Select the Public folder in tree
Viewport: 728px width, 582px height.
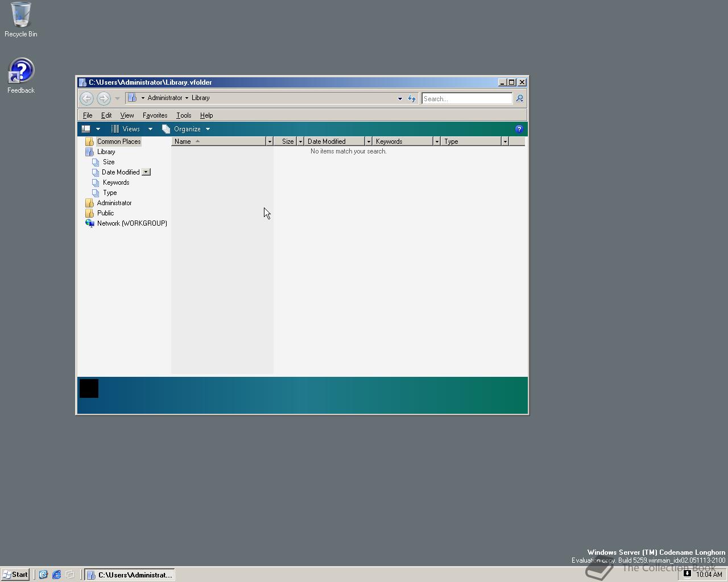point(105,213)
